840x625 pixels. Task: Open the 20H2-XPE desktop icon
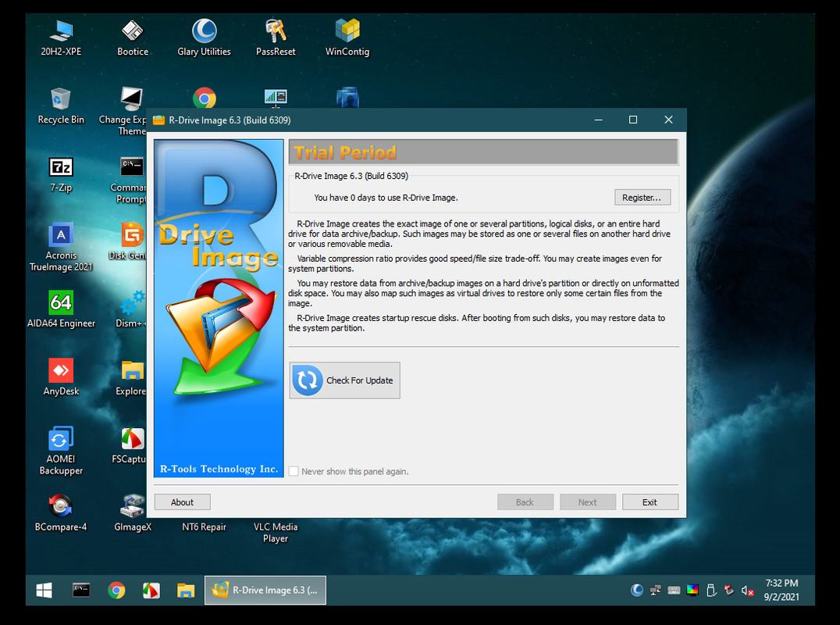coord(61,37)
